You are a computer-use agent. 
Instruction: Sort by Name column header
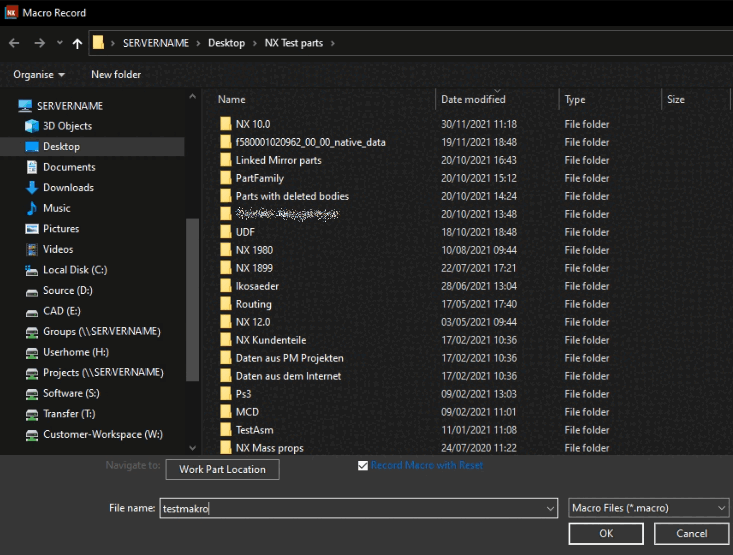pos(231,99)
